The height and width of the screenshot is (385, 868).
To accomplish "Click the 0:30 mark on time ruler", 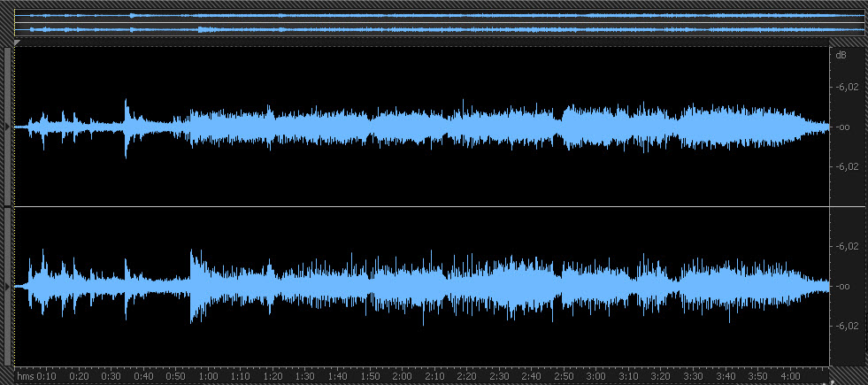I will pos(111,376).
